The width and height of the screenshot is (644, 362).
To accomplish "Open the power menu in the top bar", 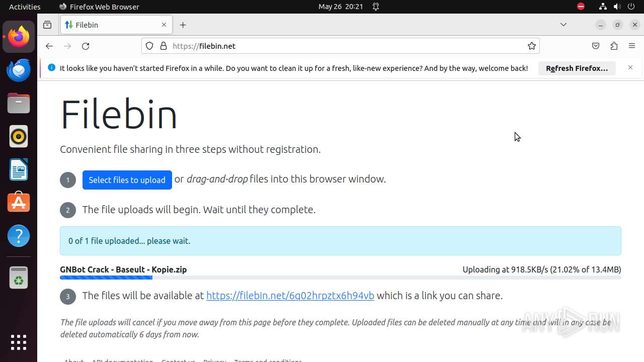I will pyautogui.click(x=631, y=7).
